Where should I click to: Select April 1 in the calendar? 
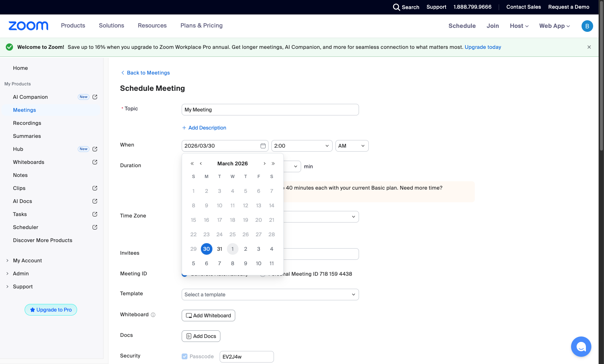(233, 249)
